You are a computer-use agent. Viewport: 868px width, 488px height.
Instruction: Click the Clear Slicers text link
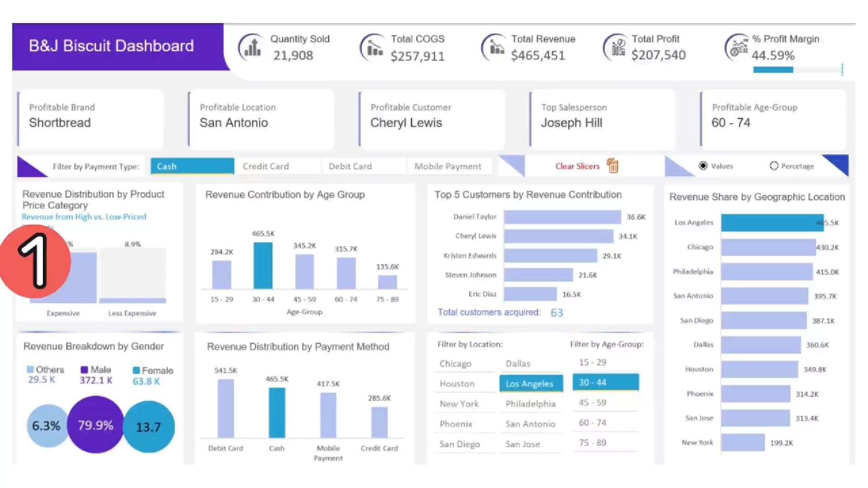coord(577,166)
